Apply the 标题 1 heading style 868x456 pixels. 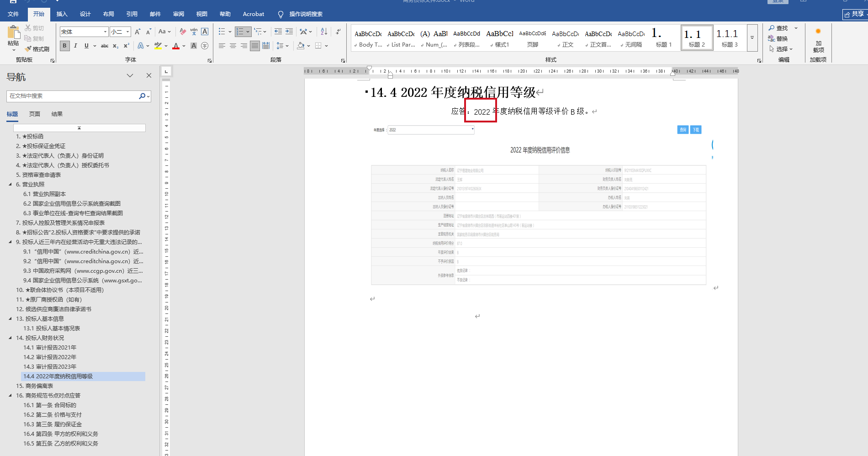click(664, 37)
